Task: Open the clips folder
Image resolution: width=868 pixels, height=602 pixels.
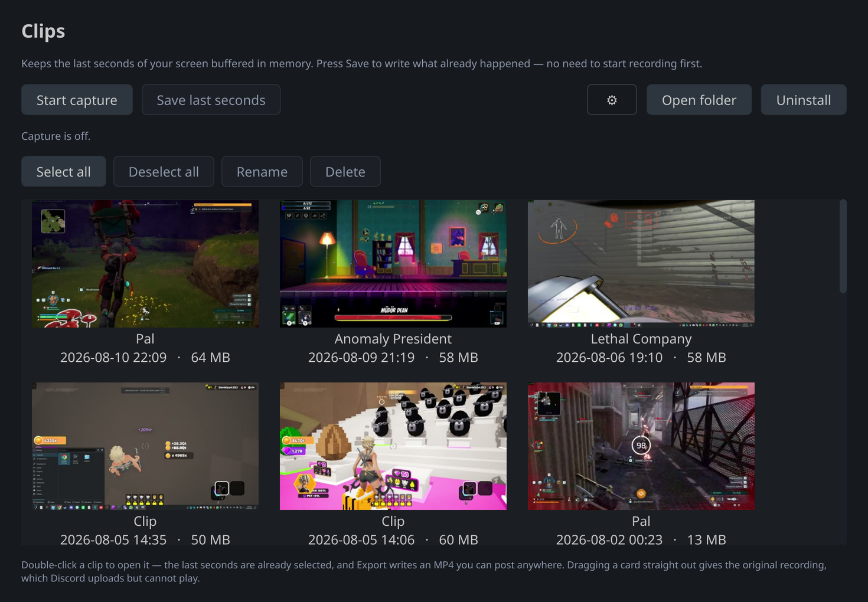Action: 699,100
